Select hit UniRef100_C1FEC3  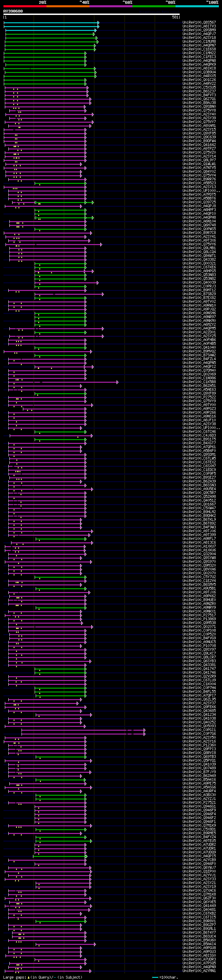pos(199,57)
